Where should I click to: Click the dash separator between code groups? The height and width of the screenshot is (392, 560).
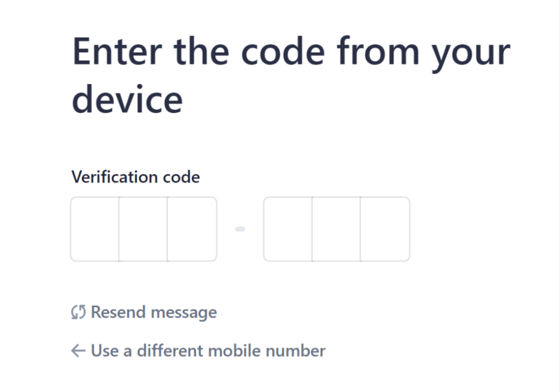(240, 229)
